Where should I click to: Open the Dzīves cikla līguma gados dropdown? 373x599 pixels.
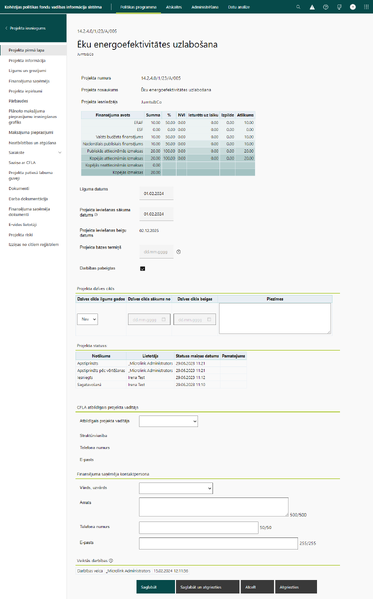coord(88,319)
